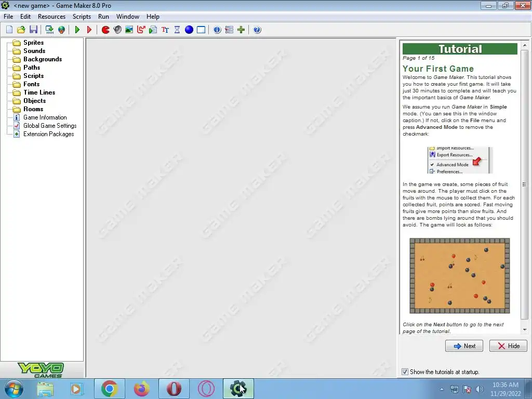Click the volume speaker tray icon

pos(480,389)
